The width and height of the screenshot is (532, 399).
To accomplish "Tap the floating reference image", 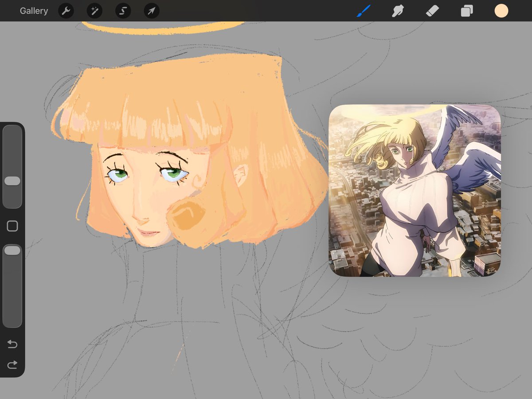I will point(415,191).
